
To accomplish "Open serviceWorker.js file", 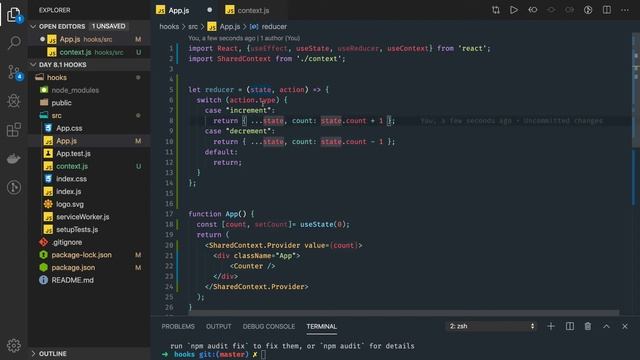I will point(89,216).
